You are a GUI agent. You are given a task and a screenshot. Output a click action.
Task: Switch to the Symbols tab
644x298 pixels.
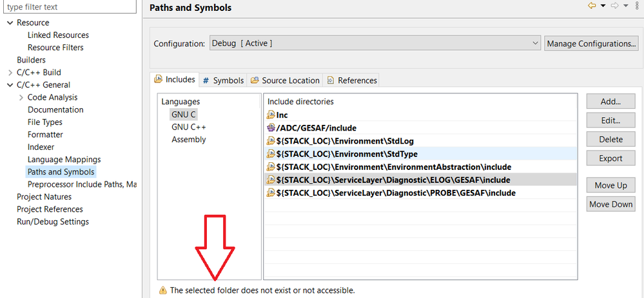tap(223, 80)
